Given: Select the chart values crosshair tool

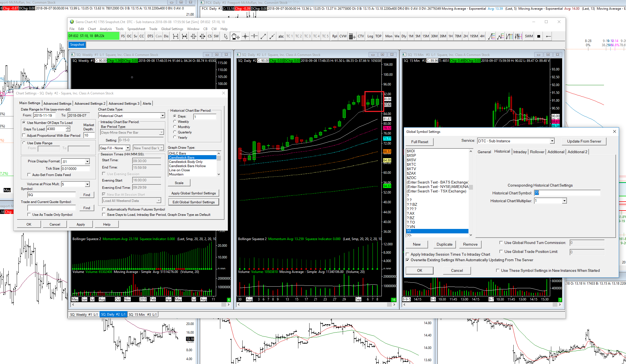Looking at the screenshot, I should click(245, 36).
